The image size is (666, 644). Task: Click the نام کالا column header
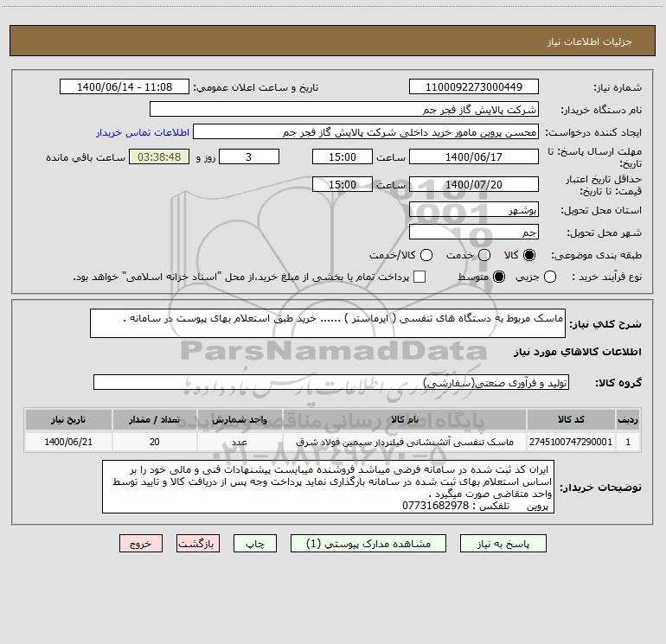point(405,419)
